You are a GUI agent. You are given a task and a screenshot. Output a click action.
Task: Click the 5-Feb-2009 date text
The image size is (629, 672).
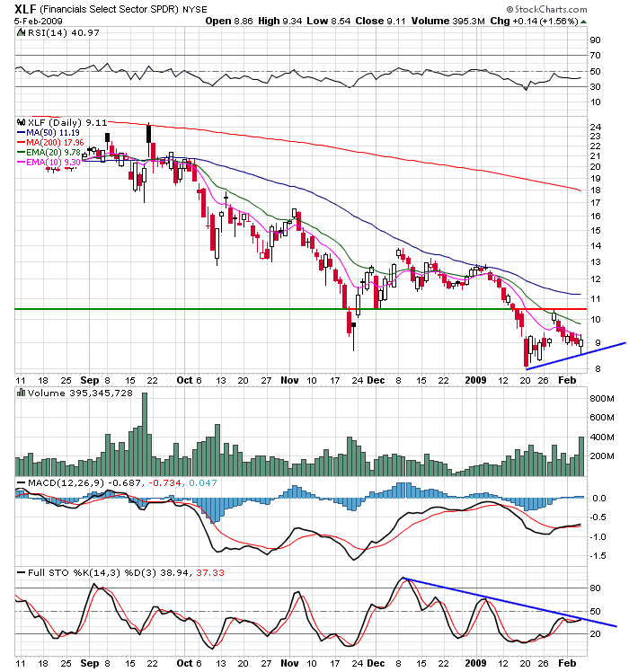(x=38, y=21)
